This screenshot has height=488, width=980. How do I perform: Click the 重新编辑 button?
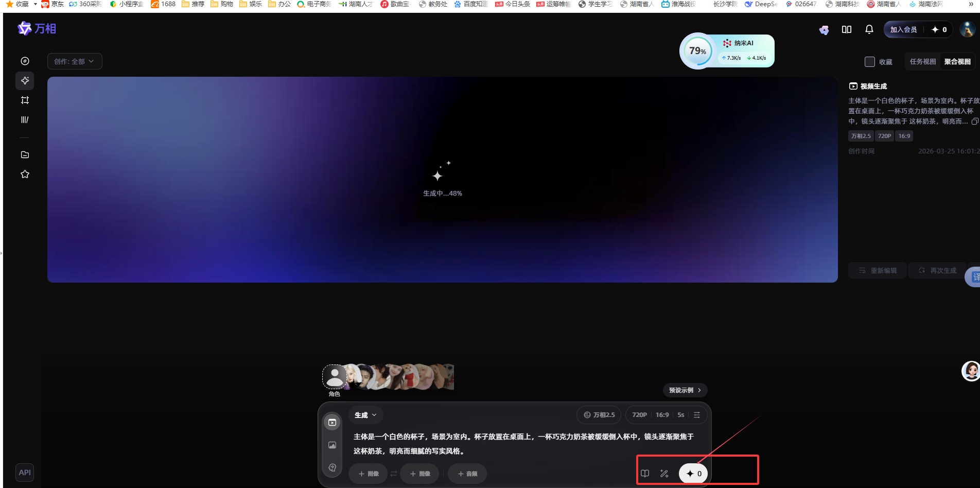pyautogui.click(x=878, y=271)
